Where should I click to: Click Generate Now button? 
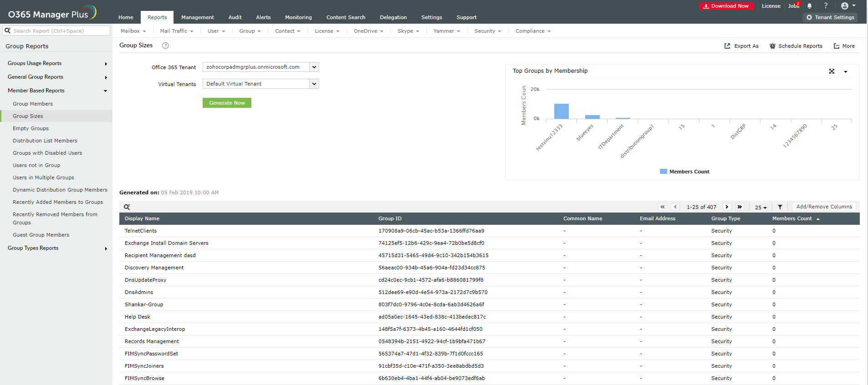pos(227,103)
